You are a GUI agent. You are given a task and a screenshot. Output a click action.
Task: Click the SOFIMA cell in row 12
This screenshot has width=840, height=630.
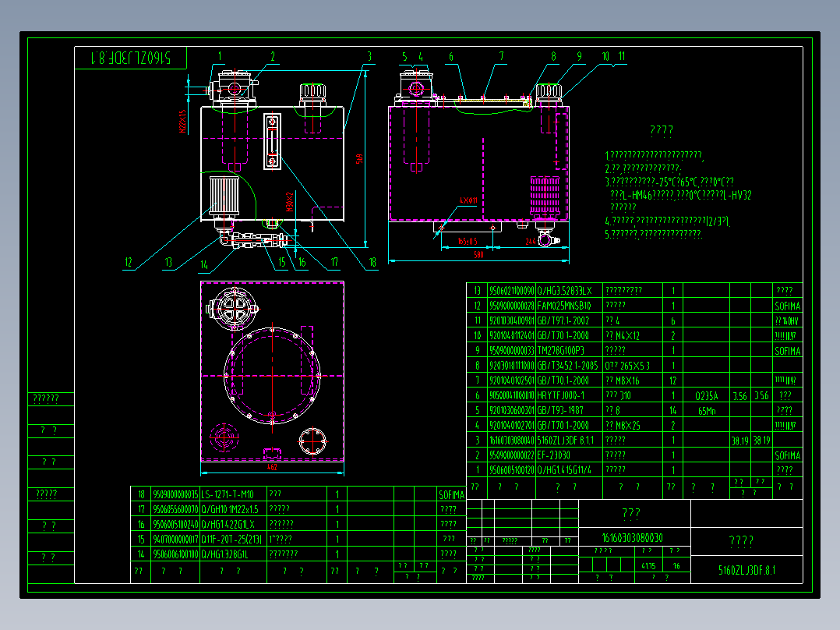pos(788,306)
